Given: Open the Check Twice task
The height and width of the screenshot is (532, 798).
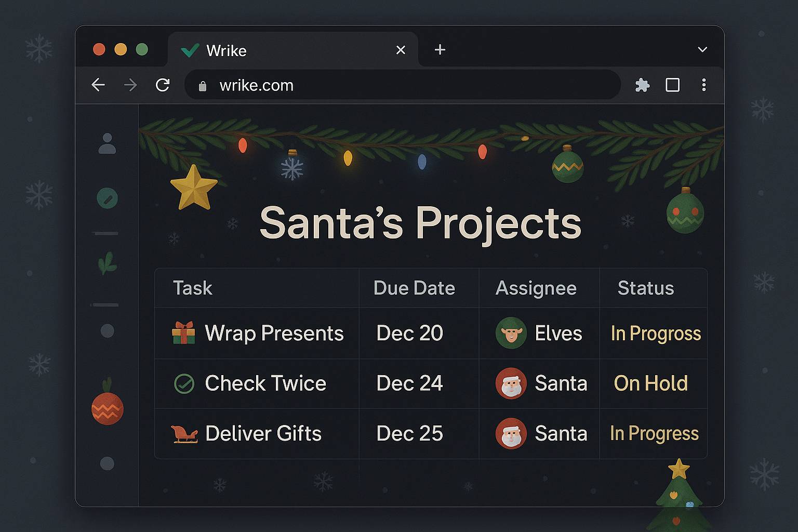Looking at the screenshot, I should point(265,383).
